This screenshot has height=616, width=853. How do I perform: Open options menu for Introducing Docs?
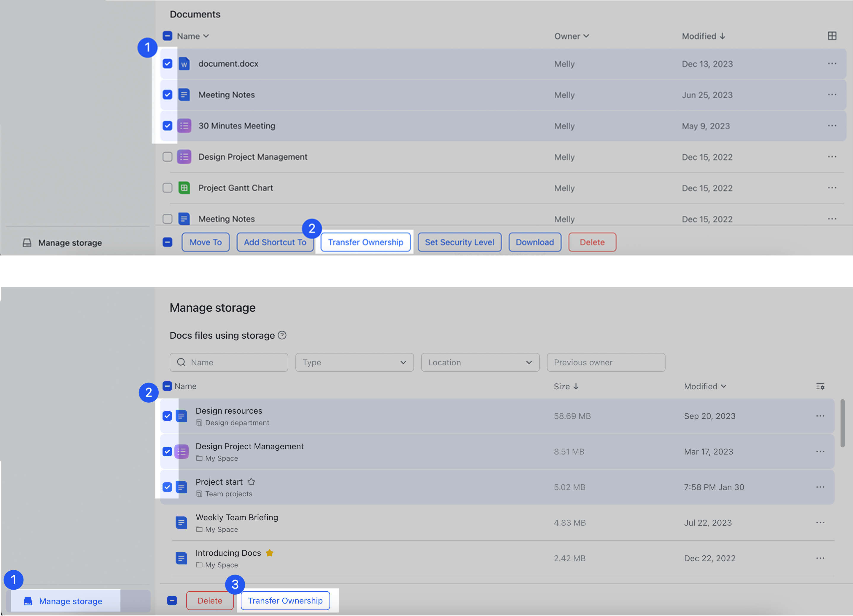pyautogui.click(x=820, y=558)
